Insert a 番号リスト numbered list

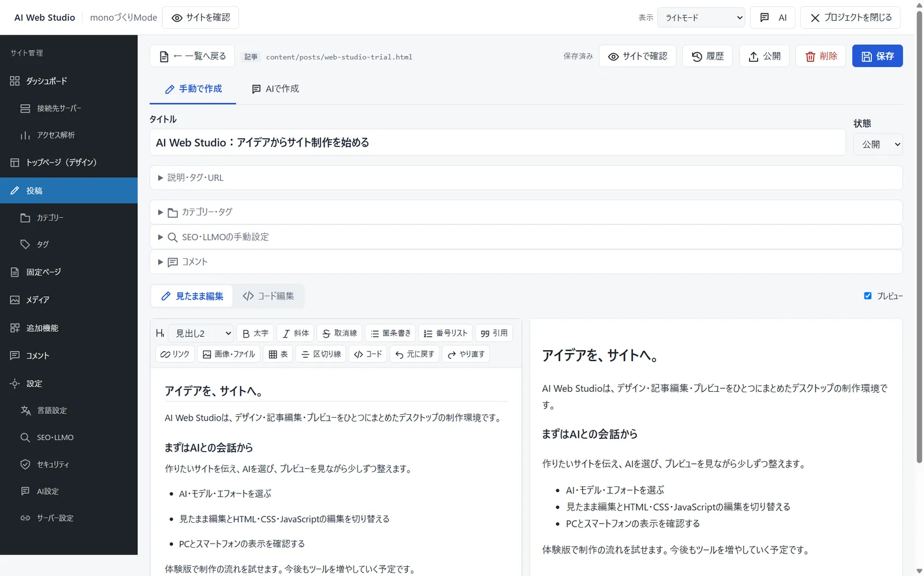[445, 333]
